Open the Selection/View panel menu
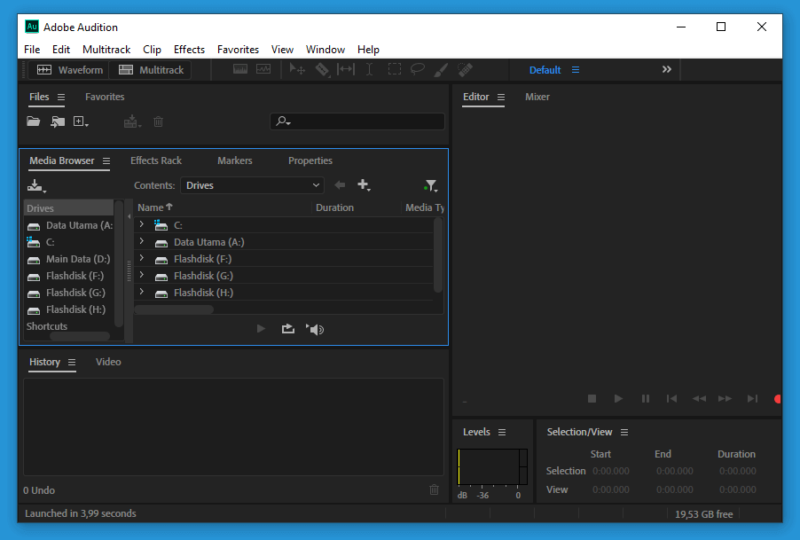The width and height of the screenshot is (800, 540). tap(624, 432)
